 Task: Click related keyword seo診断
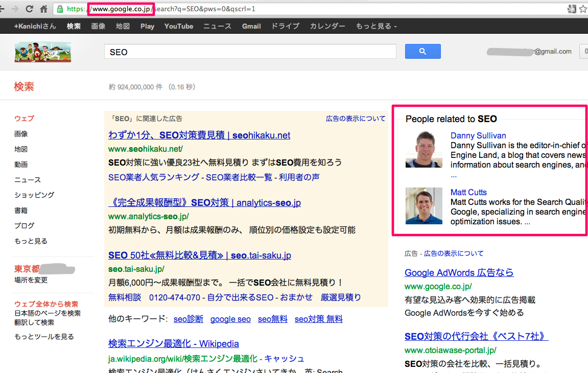(x=188, y=319)
